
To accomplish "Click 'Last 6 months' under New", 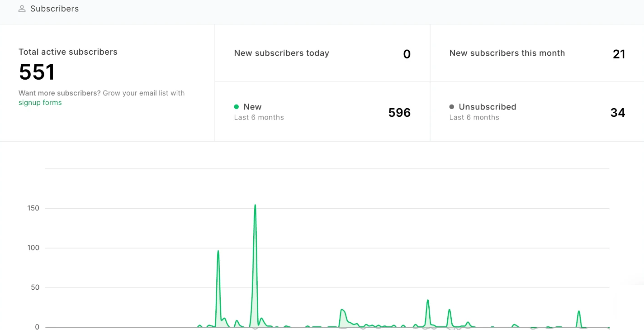I will click(x=259, y=117).
